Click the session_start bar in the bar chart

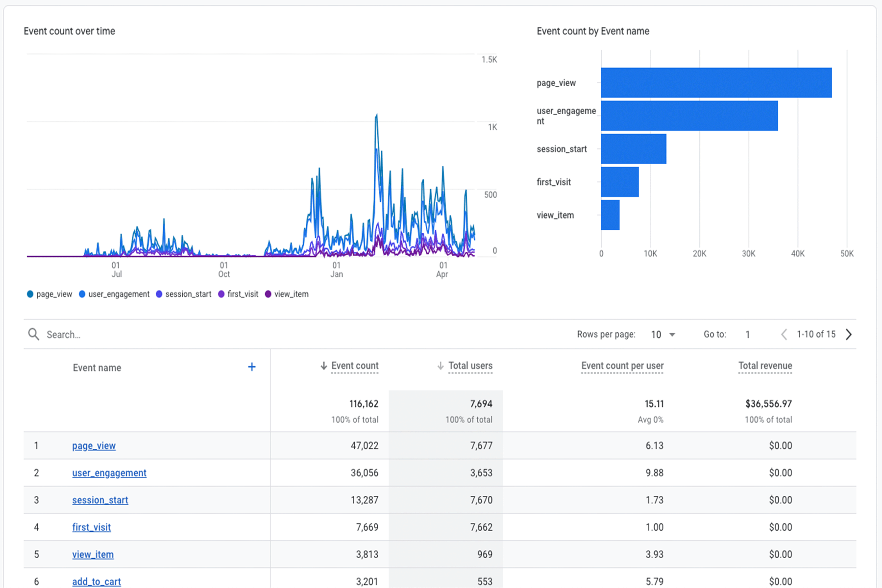pyautogui.click(x=634, y=149)
